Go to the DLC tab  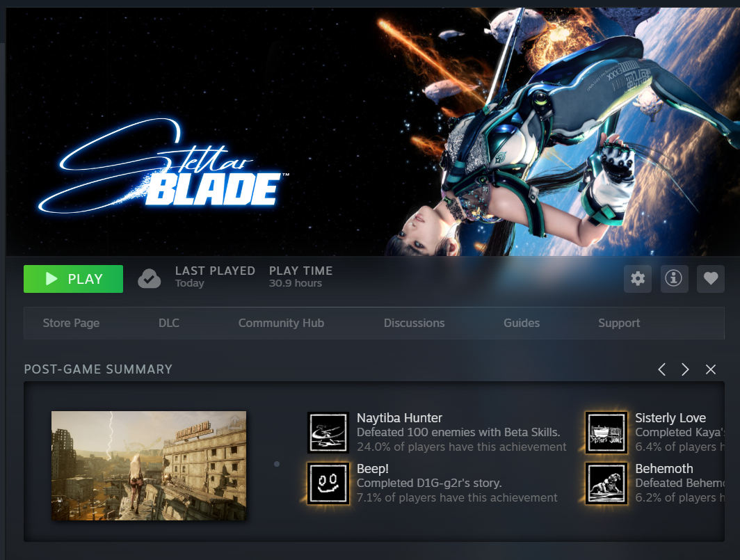point(169,323)
